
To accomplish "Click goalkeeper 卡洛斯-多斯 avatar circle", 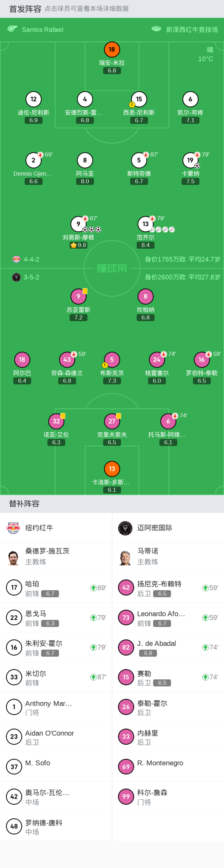I will point(112,468).
